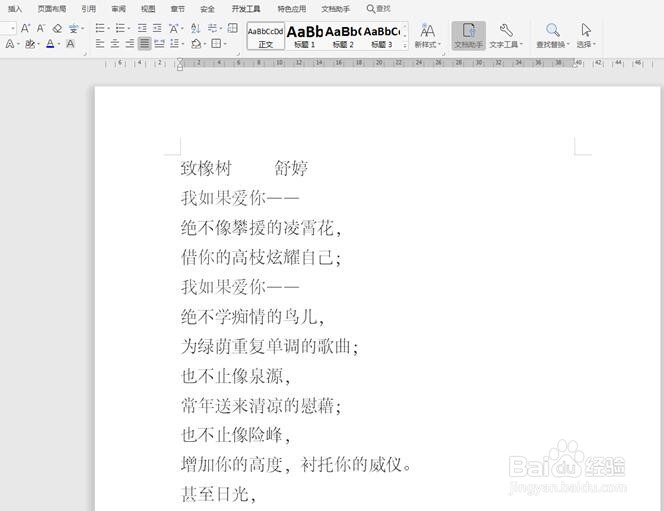Expand highlight color dropdown arrow
This screenshot has height=511, width=664.
click(39, 44)
